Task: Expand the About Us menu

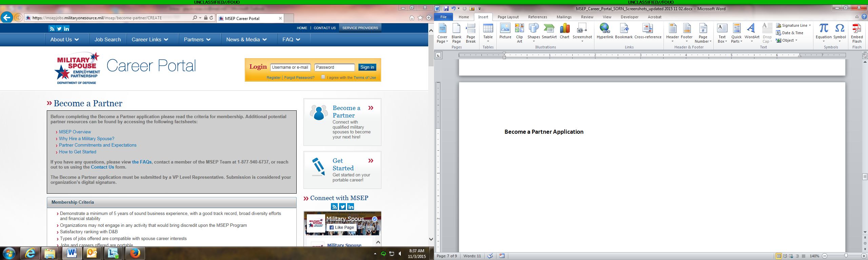Action: tap(64, 40)
